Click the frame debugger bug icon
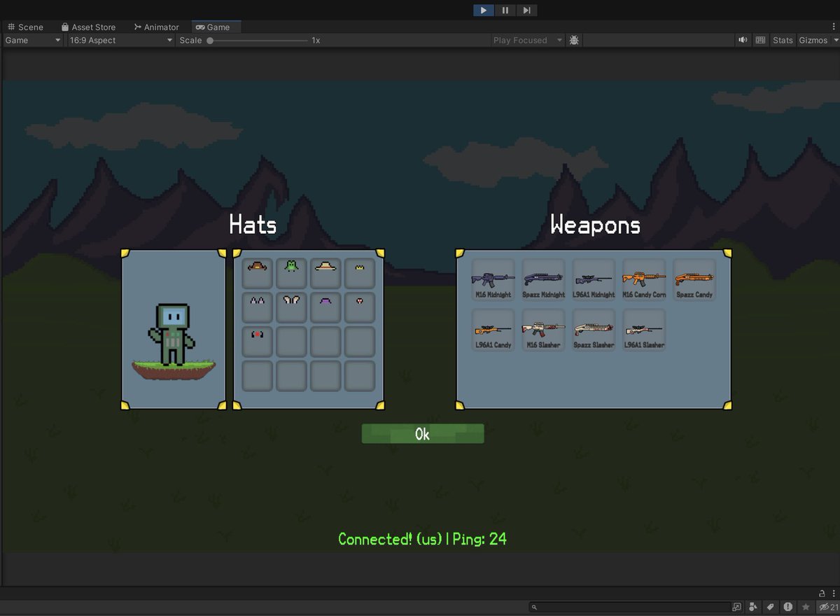The image size is (840, 616). 574,40
